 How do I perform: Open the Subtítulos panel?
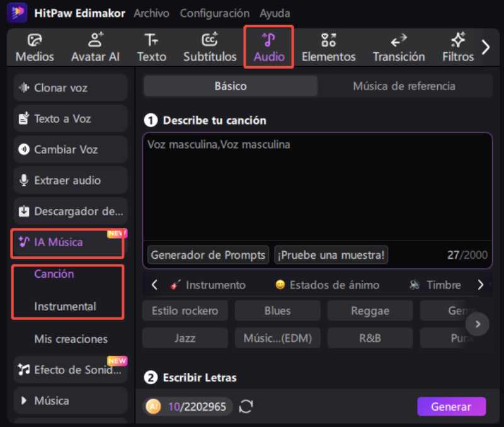pos(210,48)
